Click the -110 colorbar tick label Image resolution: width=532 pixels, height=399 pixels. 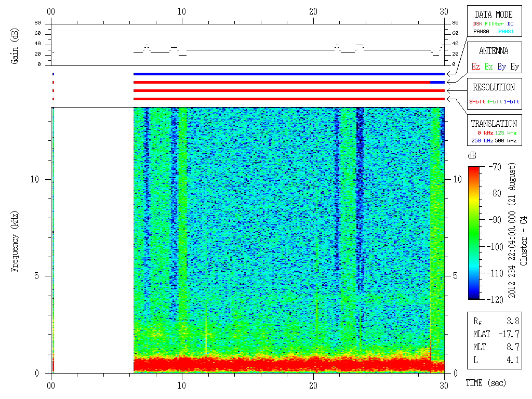pyautogui.click(x=496, y=273)
